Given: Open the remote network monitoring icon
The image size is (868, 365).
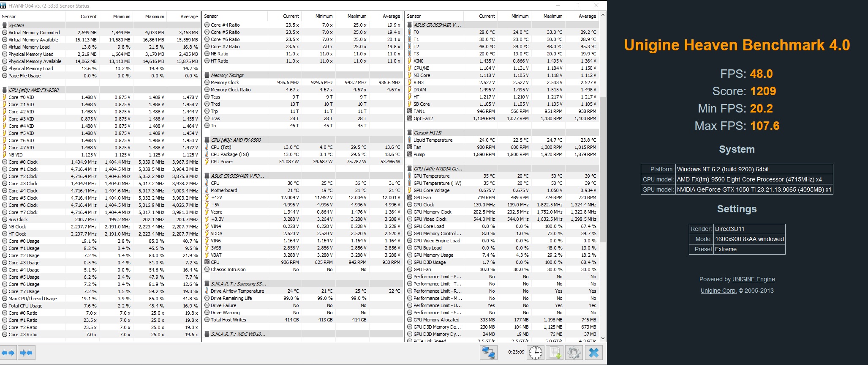Looking at the screenshot, I should point(489,352).
